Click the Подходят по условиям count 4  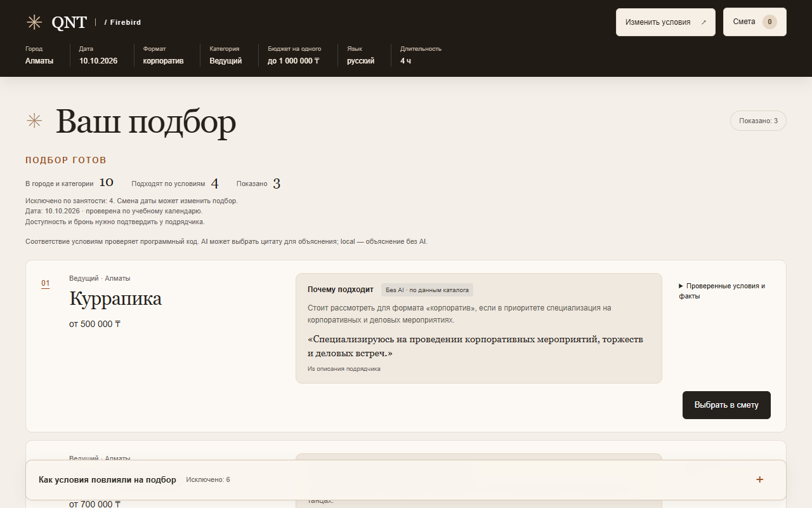point(214,184)
